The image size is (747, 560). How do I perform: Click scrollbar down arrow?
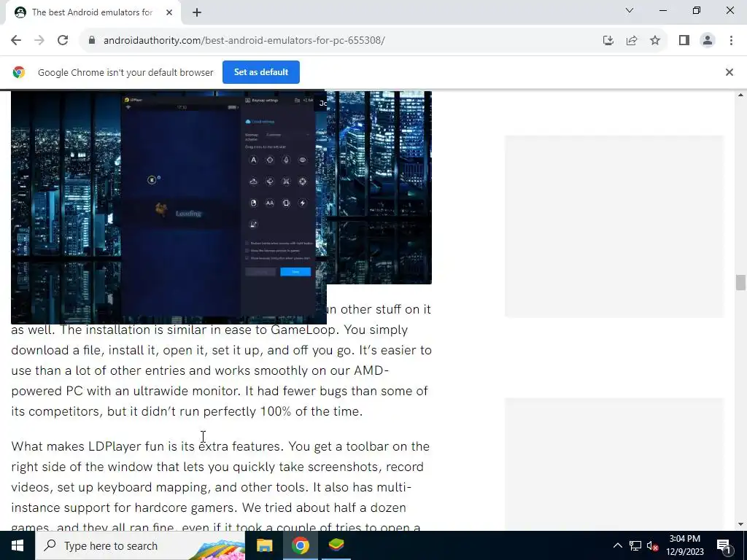click(740, 524)
